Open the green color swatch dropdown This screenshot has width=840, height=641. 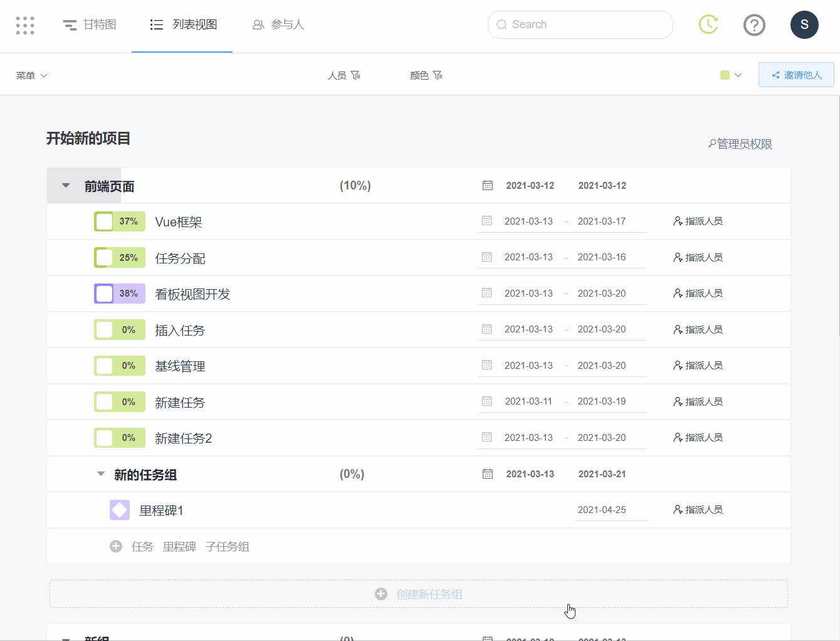[731, 75]
